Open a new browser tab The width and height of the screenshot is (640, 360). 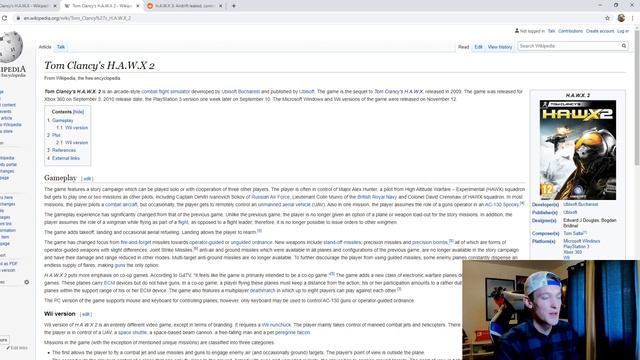(234, 6)
